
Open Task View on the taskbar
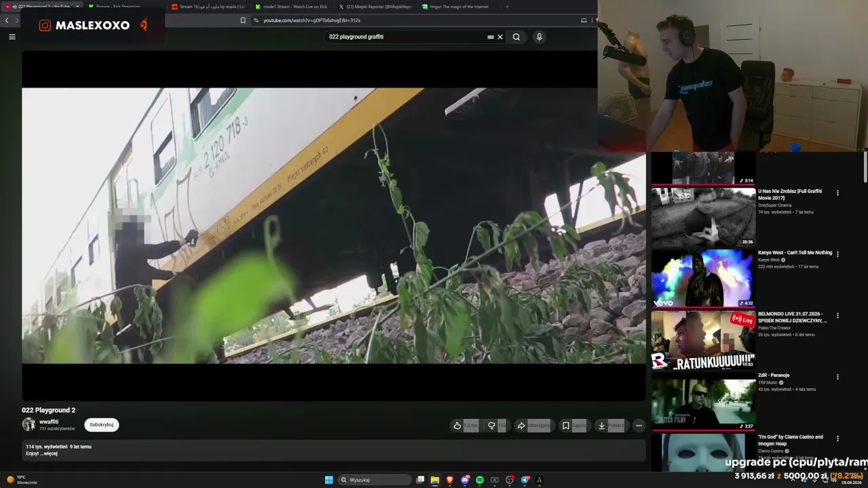(x=420, y=480)
